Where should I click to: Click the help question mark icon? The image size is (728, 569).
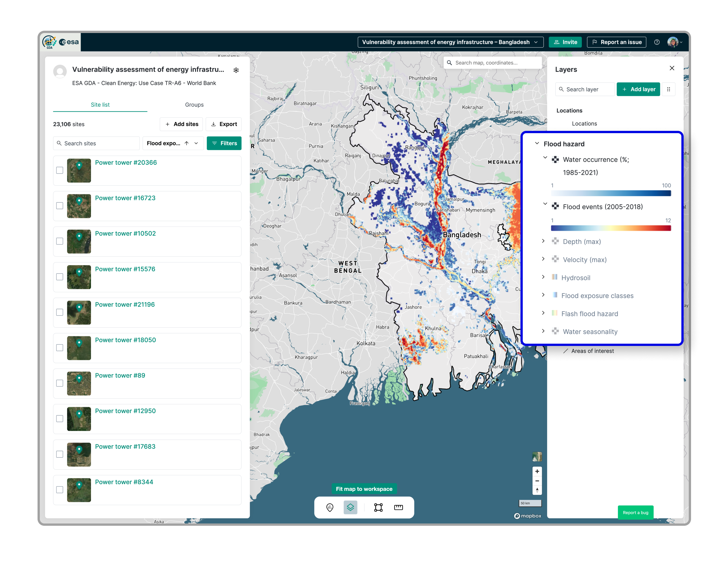tap(657, 42)
